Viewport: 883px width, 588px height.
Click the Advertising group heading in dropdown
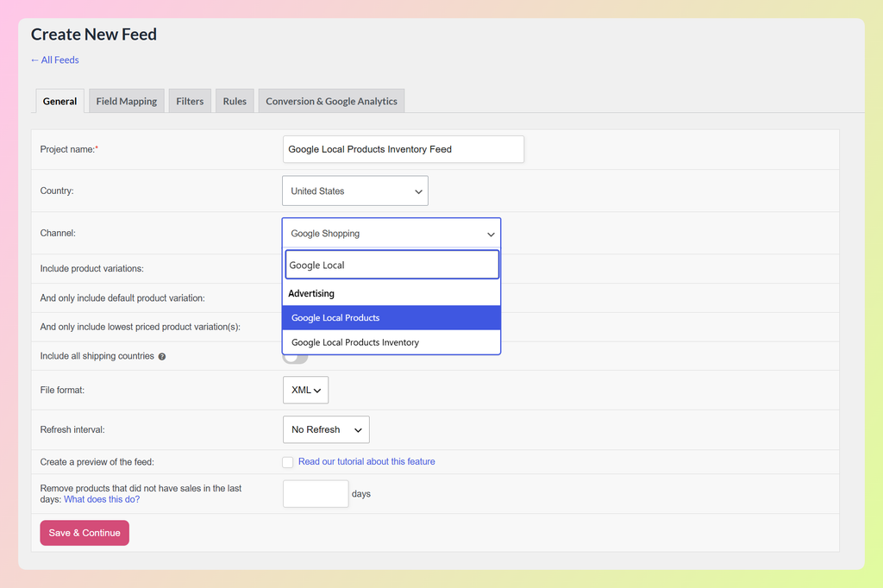(311, 293)
